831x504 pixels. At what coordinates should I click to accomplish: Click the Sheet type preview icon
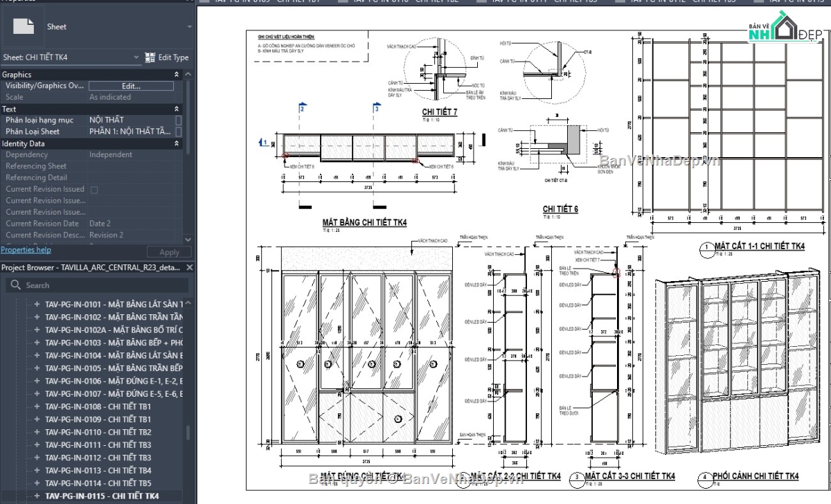(x=23, y=26)
